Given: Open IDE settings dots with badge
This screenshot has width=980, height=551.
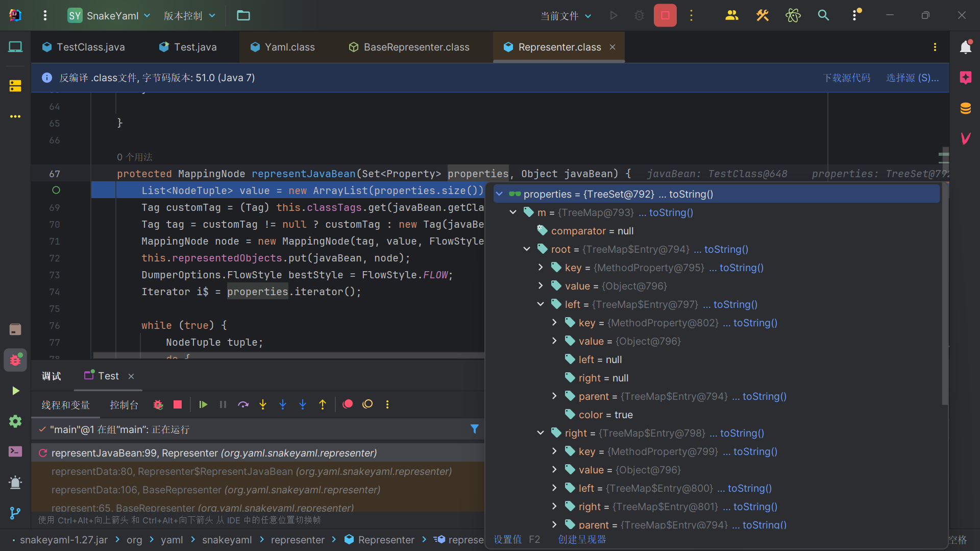Looking at the screenshot, I should tap(855, 15).
